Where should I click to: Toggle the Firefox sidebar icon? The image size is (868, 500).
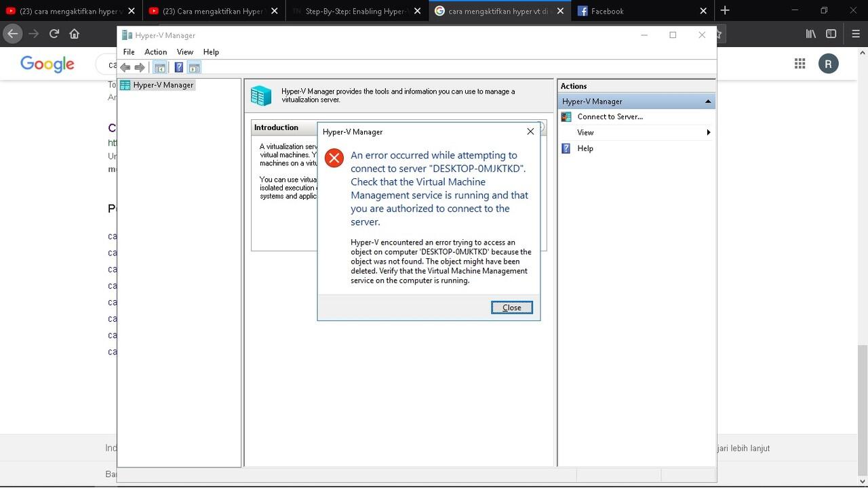831,33
